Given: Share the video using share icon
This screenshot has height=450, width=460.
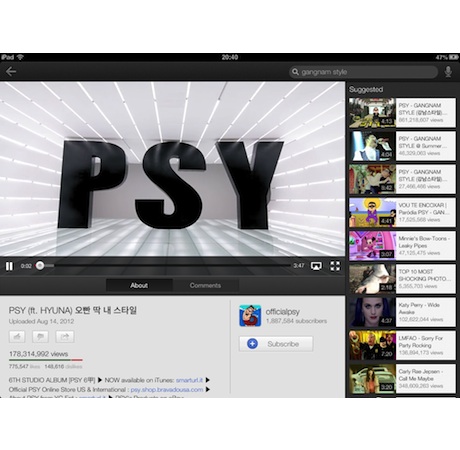Looking at the screenshot, I should 65,337.
